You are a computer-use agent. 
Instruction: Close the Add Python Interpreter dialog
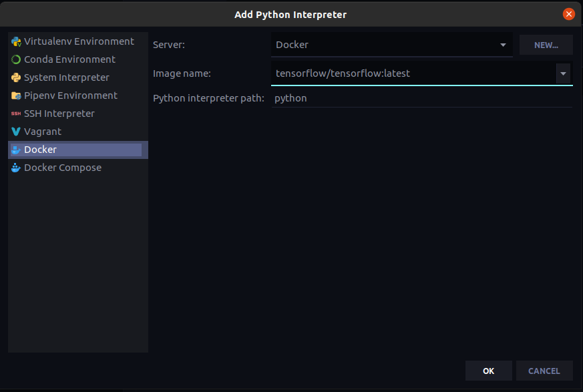coord(568,14)
